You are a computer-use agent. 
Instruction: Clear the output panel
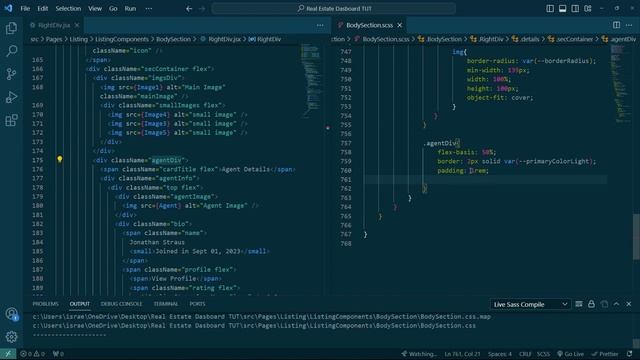(x=579, y=304)
